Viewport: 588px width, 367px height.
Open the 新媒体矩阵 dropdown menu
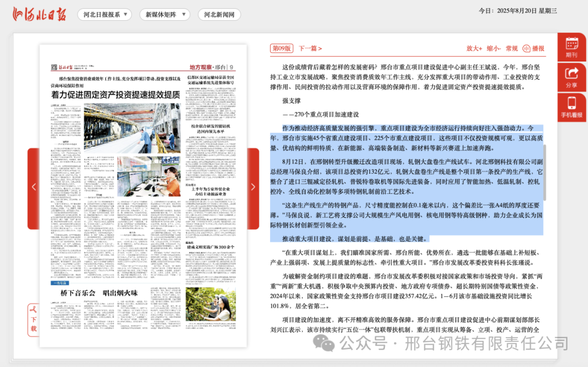coord(165,15)
